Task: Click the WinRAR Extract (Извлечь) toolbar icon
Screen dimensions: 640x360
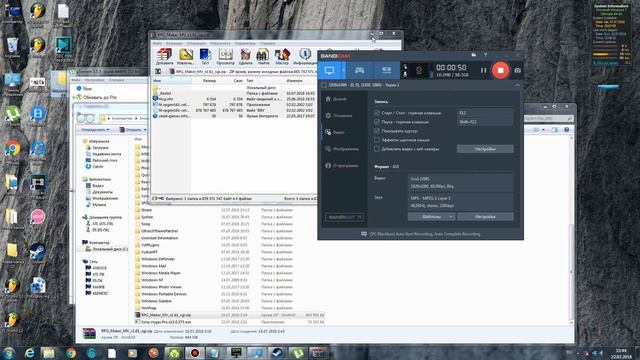Action: [186, 57]
